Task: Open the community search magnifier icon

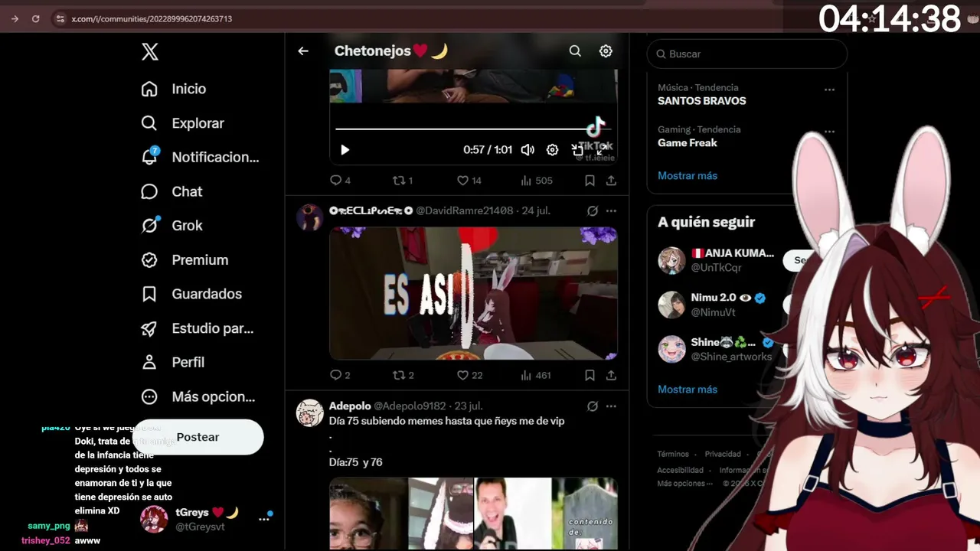Action: click(x=575, y=51)
